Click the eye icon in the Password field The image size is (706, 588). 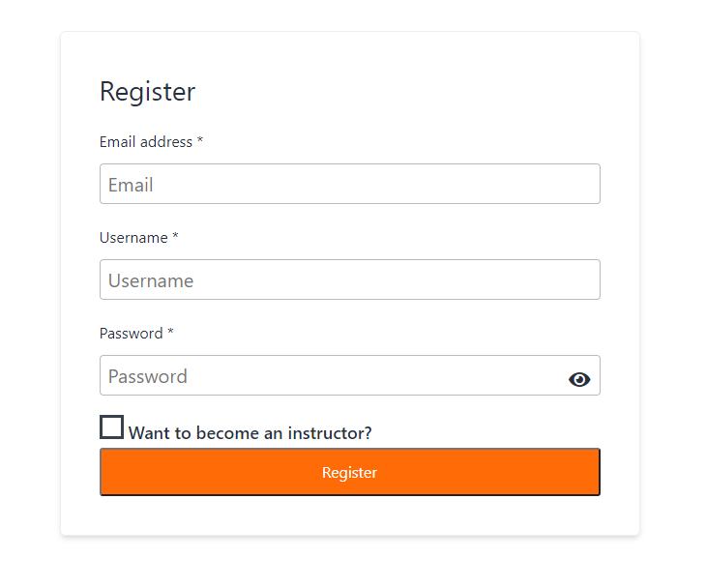coord(579,379)
